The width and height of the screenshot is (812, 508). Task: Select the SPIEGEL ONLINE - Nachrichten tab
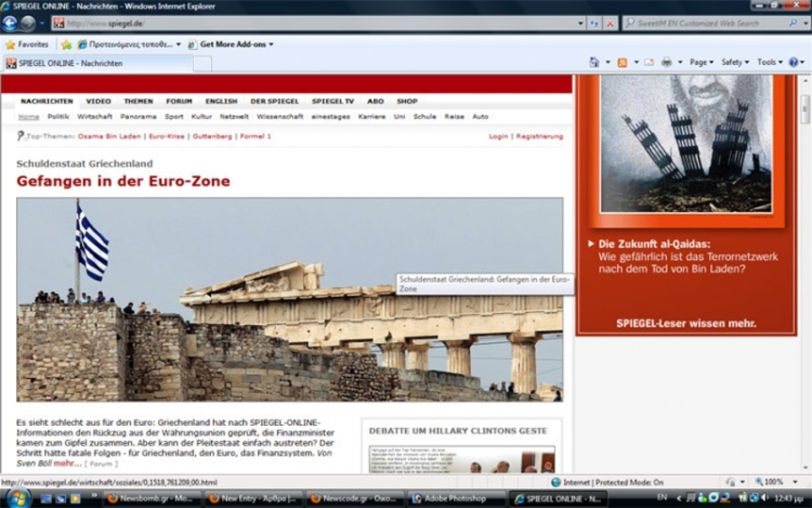97,63
